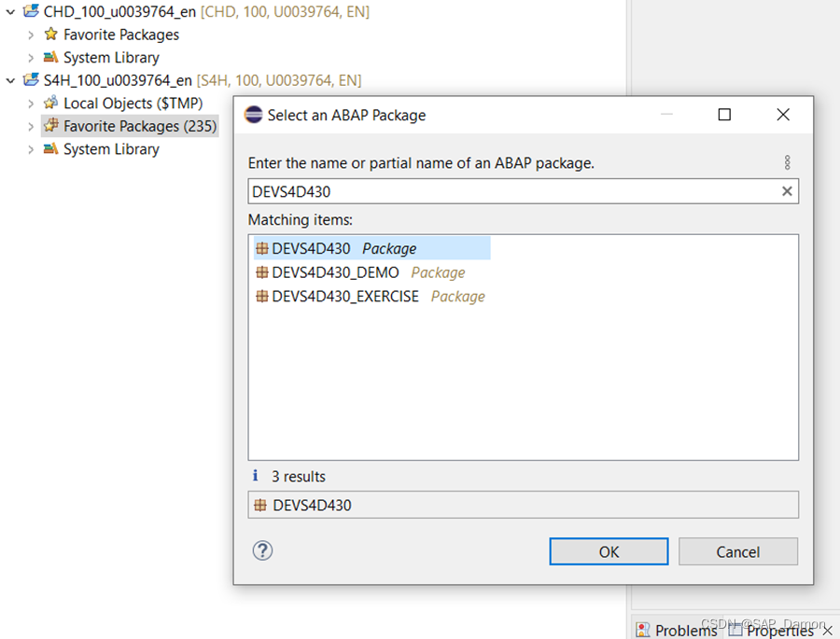
Task: Click the '3 results' status text
Action: point(299,476)
